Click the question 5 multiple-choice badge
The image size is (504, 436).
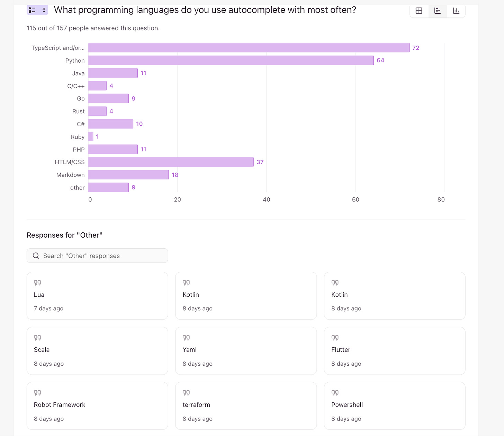37,10
